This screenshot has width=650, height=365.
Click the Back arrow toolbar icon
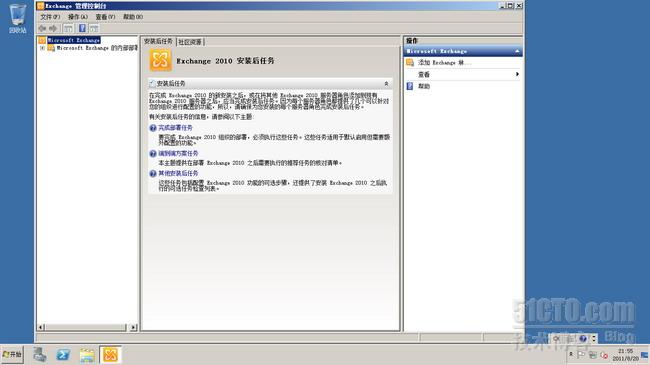[x=42, y=28]
